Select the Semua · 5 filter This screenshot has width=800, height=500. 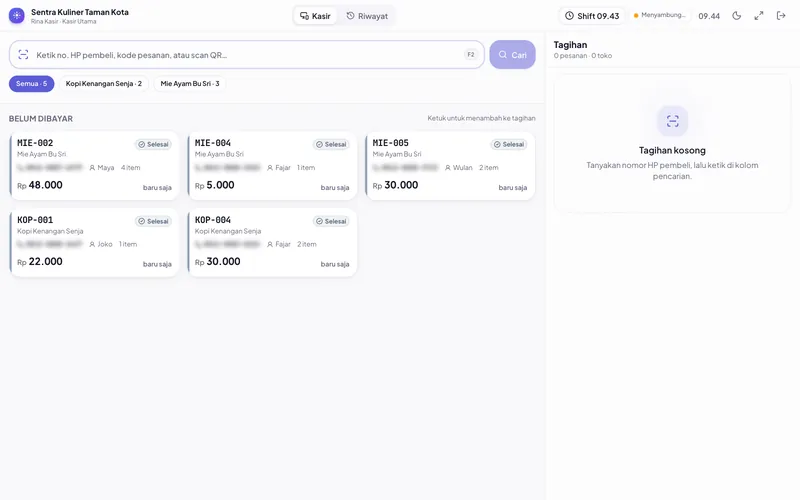click(32, 84)
